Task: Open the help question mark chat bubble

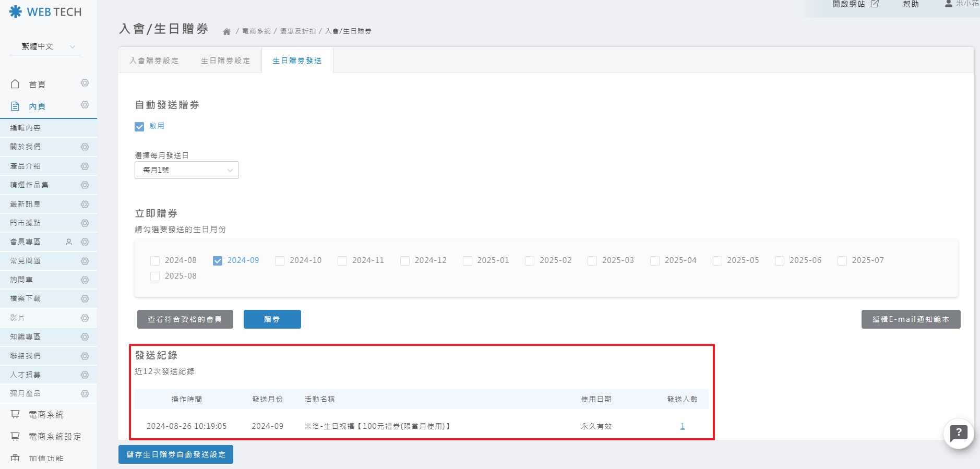Action: pyautogui.click(x=958, y=434)
